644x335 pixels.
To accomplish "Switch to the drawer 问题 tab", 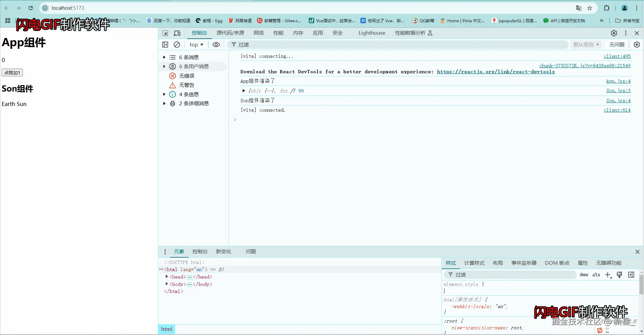I will tap(251, 252).
